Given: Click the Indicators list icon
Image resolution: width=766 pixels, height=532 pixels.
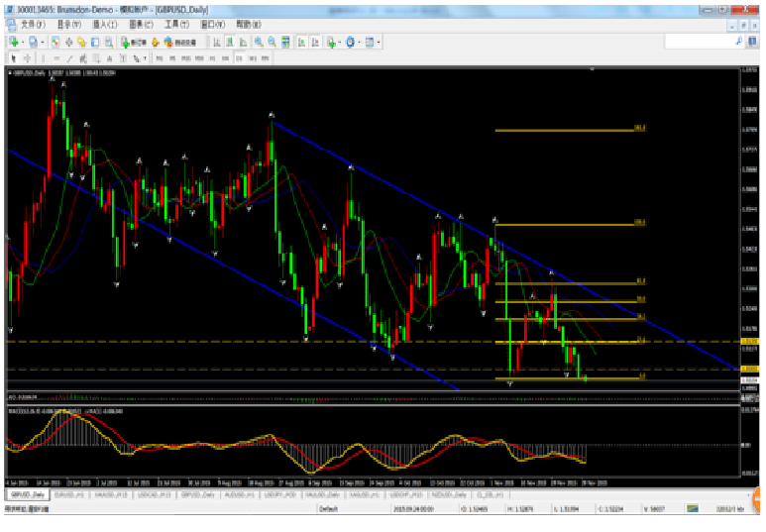Looking at the screenshot, I should click(331, 43).
